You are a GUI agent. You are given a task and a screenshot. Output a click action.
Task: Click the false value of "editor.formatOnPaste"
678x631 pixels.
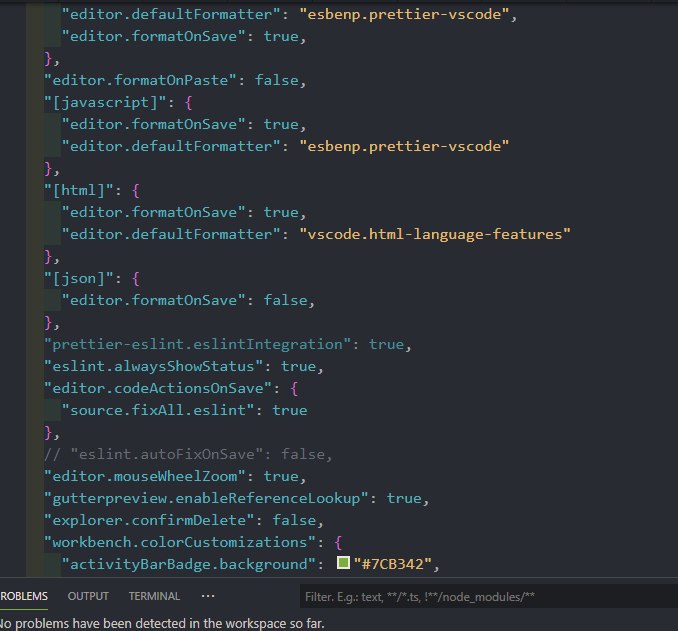click(x=277, y=80)
